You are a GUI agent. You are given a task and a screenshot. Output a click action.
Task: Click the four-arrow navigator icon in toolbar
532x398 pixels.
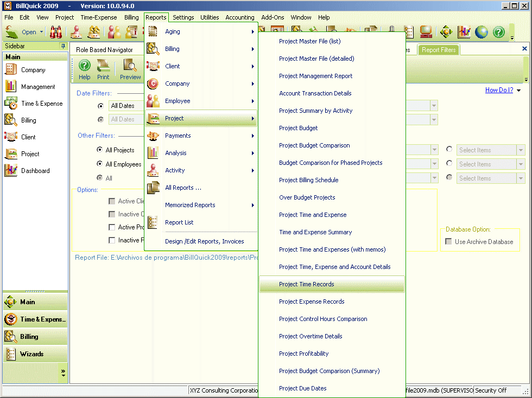point(446,32)
